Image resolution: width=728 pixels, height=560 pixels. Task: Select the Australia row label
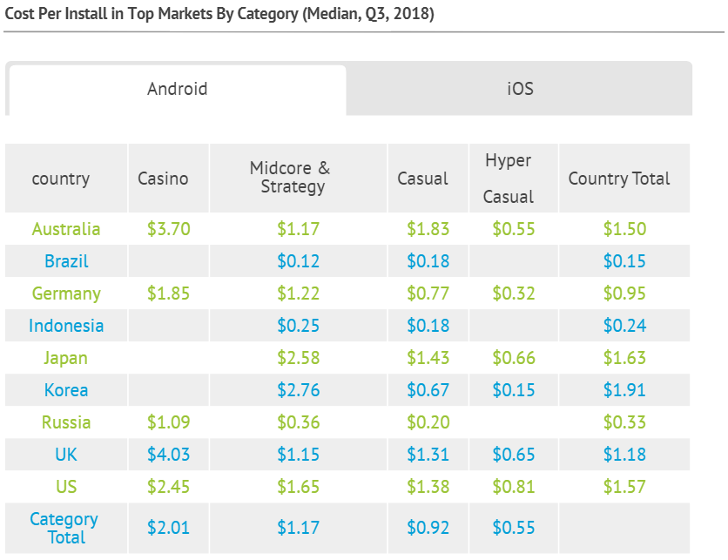point(66,229)
